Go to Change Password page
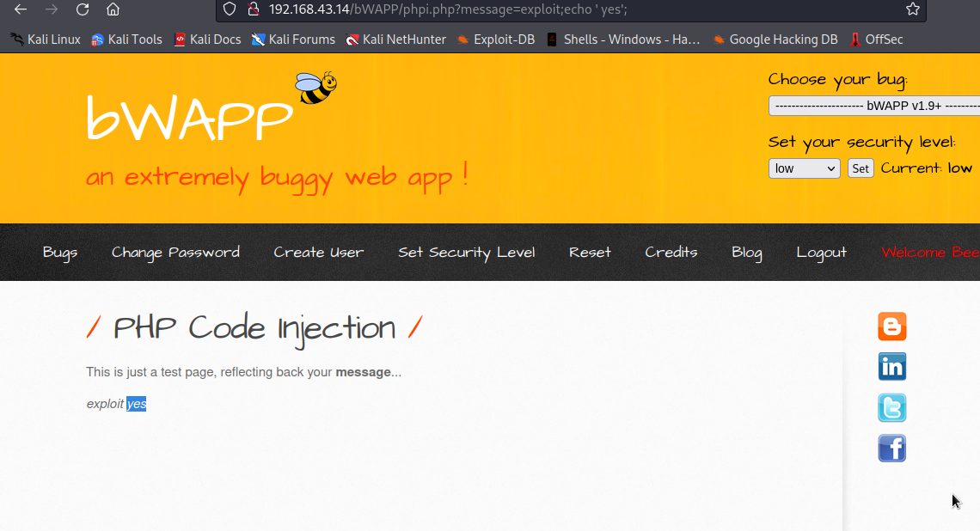 tap(175, 253)
